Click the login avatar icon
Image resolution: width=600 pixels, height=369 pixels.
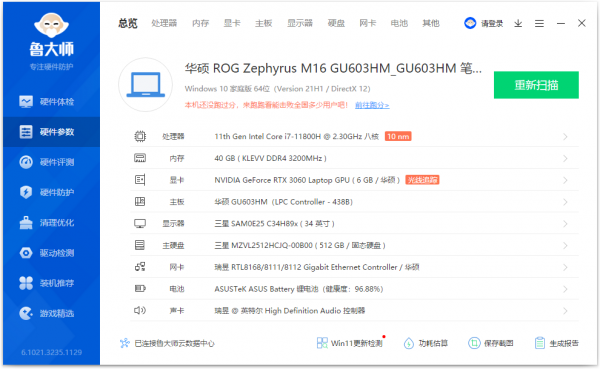(470, 23)
